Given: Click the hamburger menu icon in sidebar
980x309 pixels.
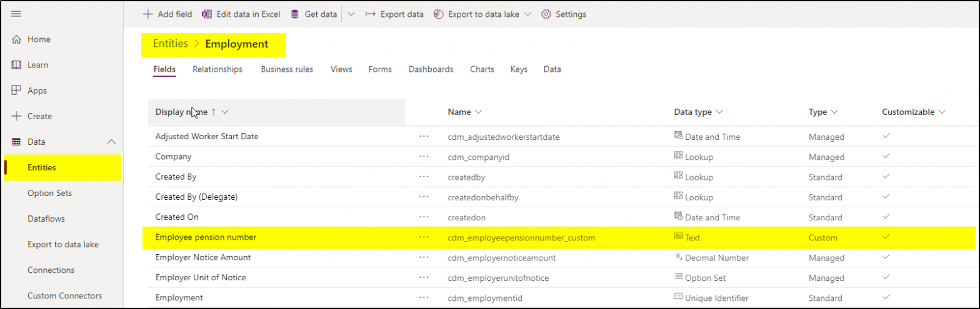Looking at the screenshot, I should 16,14.
